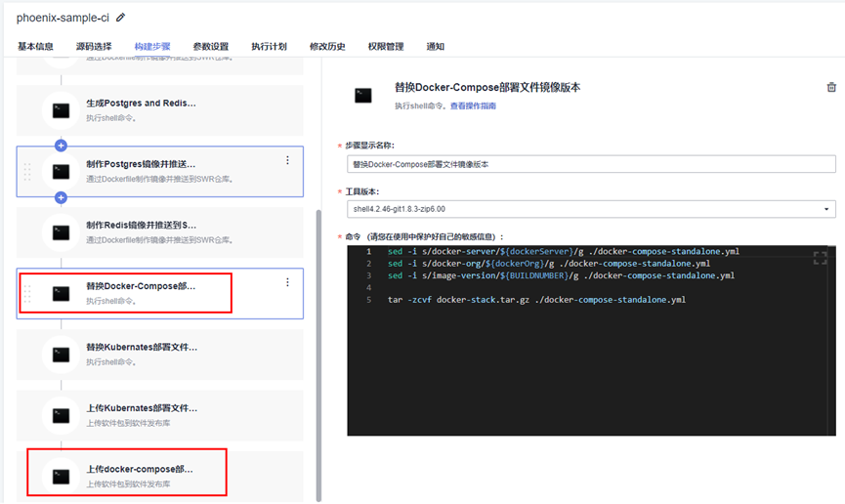
Task: Select the 替换Docker-Compose部 step icon
Action: 61,293
